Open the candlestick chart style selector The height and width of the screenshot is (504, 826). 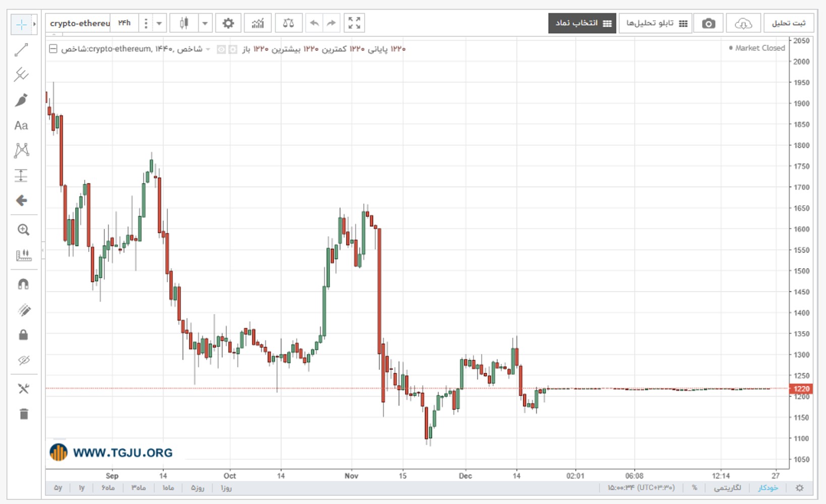click(184, 23)
